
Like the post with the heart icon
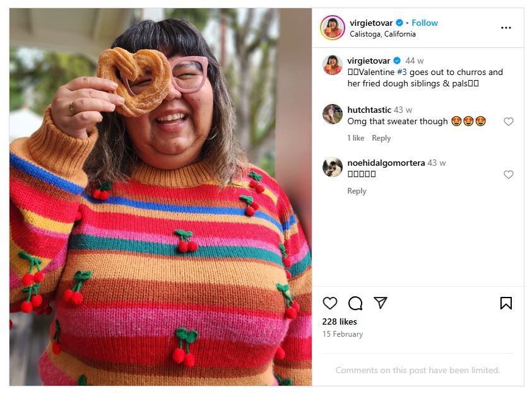[330, 303]
